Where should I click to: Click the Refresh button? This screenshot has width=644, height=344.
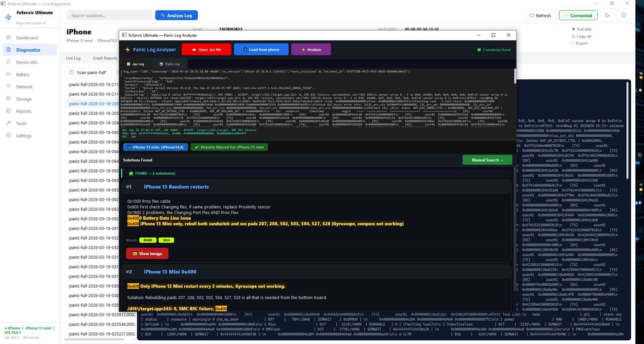(x=540, y=15)
